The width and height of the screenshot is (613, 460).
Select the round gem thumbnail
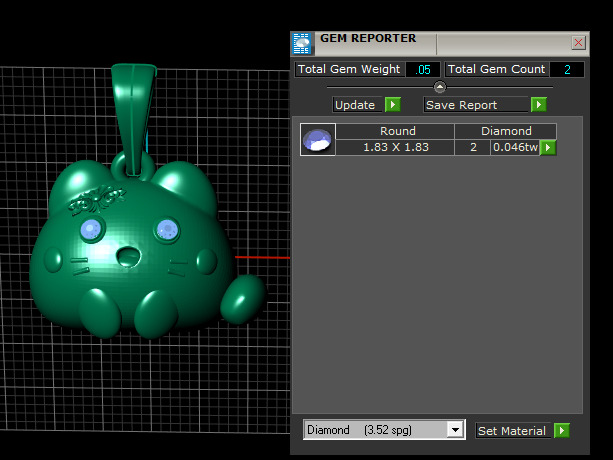pos(317,140)
